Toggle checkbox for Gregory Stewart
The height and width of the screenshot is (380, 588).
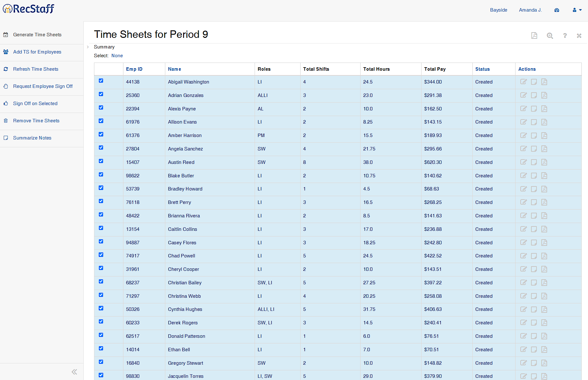[101, 362]
